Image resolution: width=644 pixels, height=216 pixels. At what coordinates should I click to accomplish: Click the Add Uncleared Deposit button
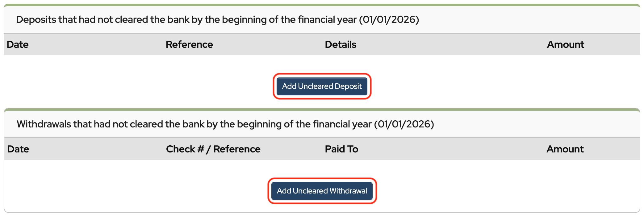322,86
